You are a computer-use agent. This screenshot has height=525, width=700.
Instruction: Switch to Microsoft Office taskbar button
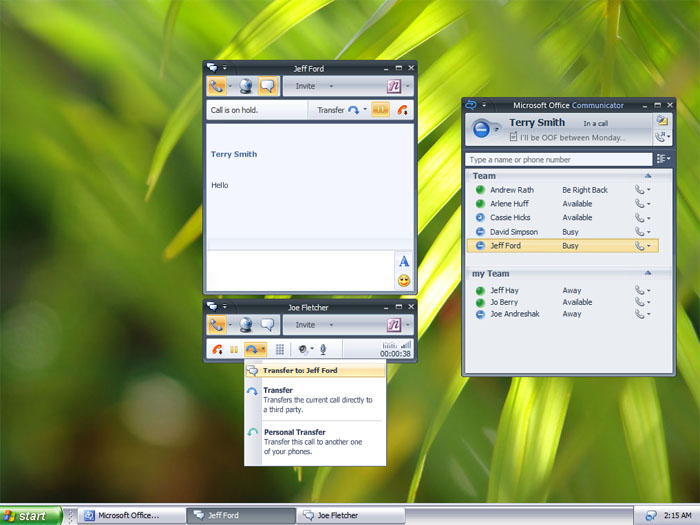(x=131, y=516)
